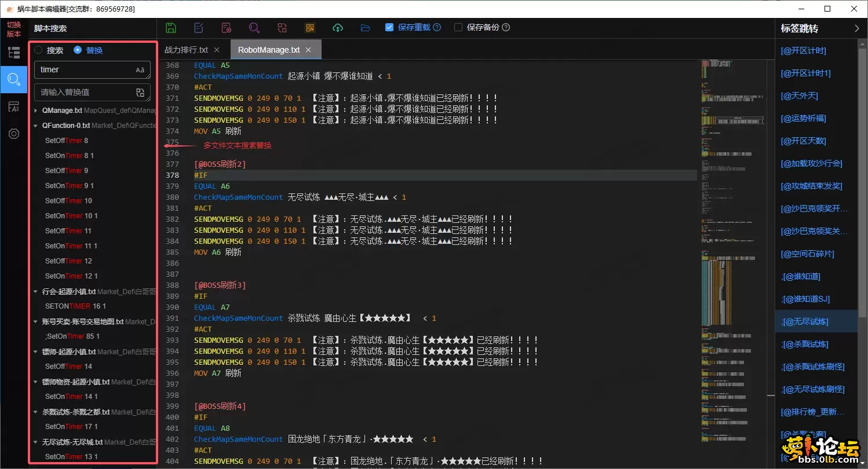This screenshot has height=469, width=868.
Task: Open the settings gear in sidebar
Action: click(x=14, y=134)
